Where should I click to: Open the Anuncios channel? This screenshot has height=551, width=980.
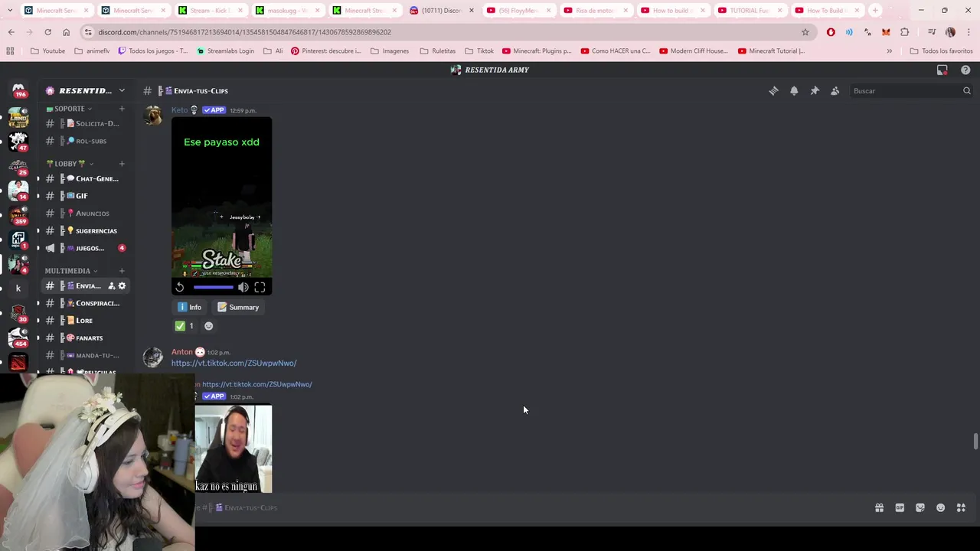click(84, 214)
